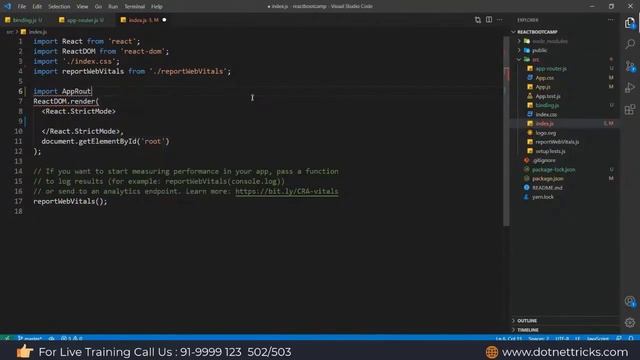640x360 pixels.
Task: Click the VS Code logo in title bar
Action: click(x=7, y=6)
